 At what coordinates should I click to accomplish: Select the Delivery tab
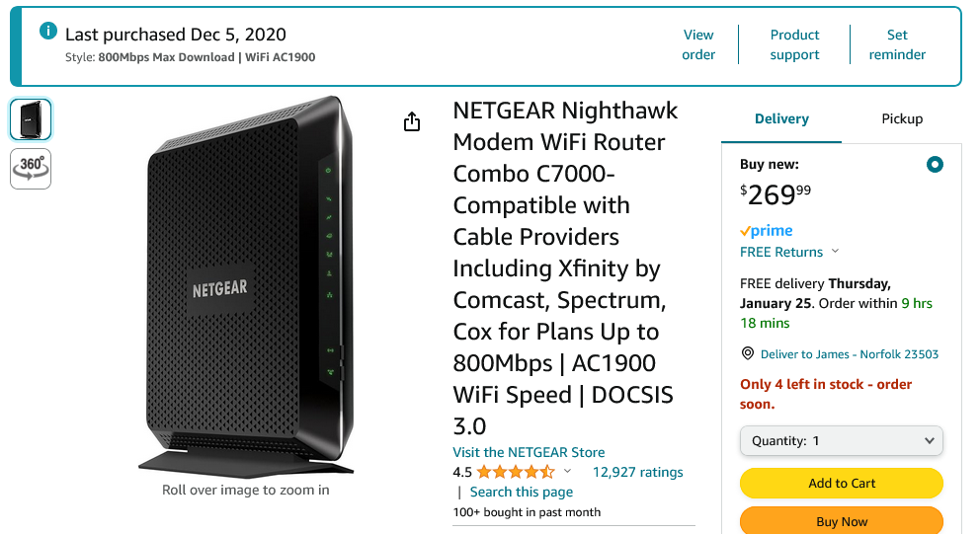coord(781,118)
